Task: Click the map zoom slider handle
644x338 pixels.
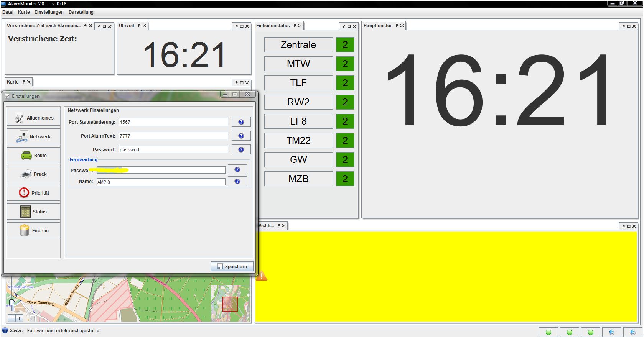Action: coord(12,302)
